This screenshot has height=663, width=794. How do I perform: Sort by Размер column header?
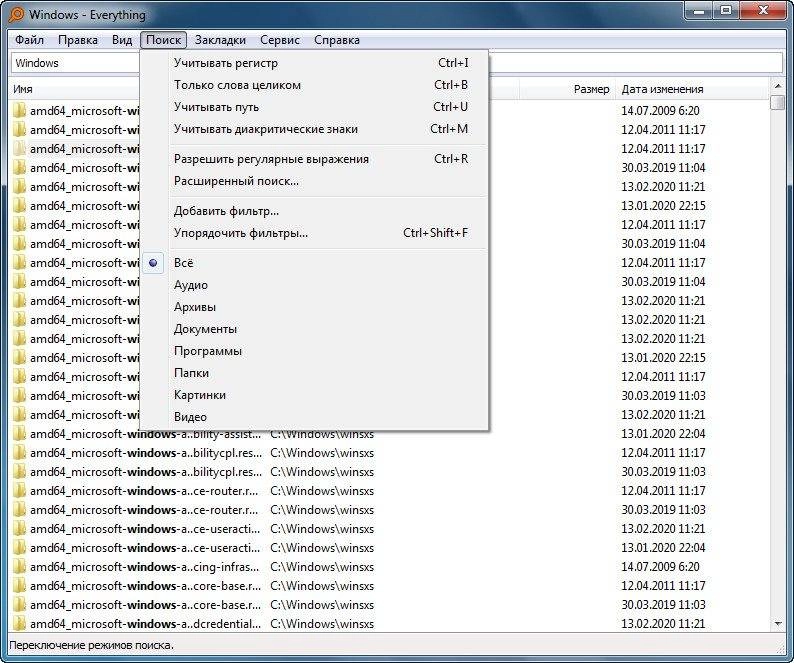(x=568, y=89)
